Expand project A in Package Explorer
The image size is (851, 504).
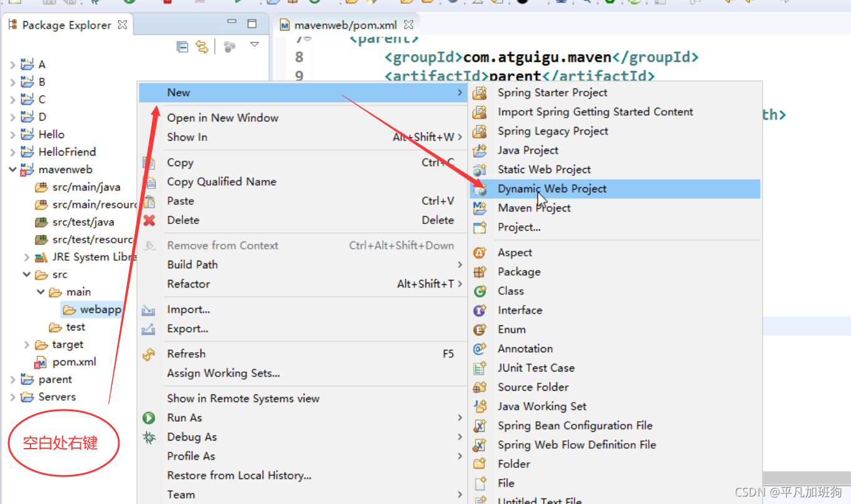pyautogui.click(x=12, y=65)
